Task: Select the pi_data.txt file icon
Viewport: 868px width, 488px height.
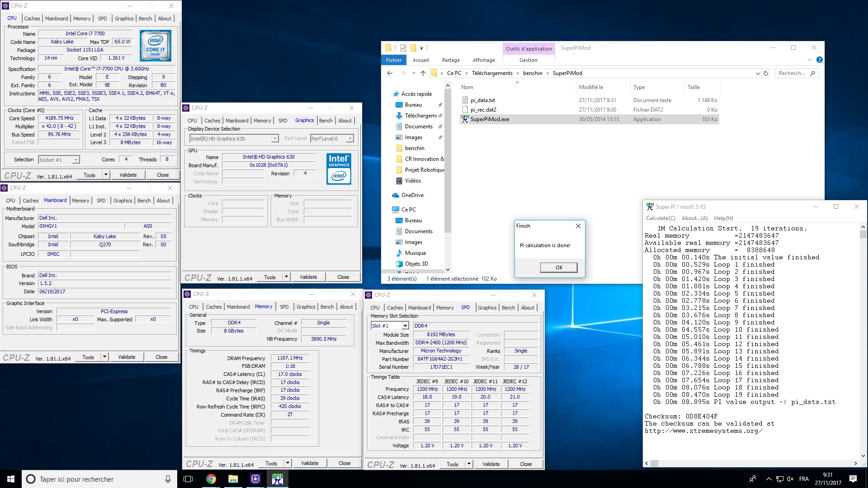Action: click(x=465, y=100)
